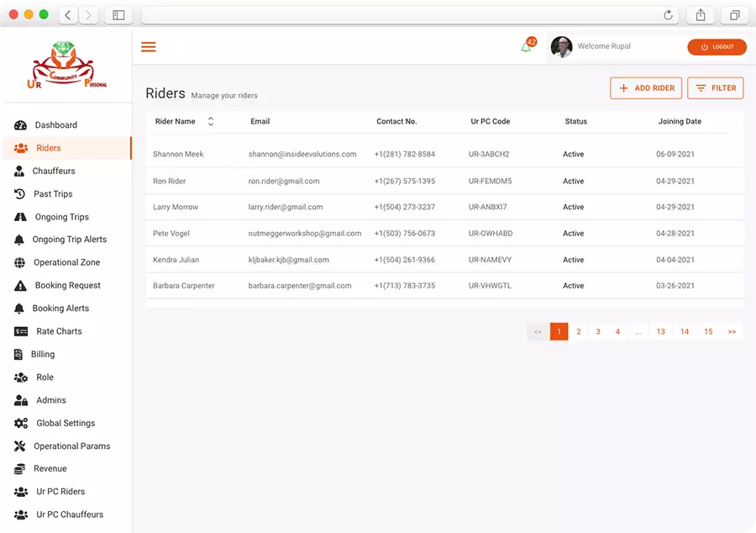The width and height of the screenshot is (756, 533).
Task: Click the Welcome Rupal profile avatar
Action: tap(562, 47)
